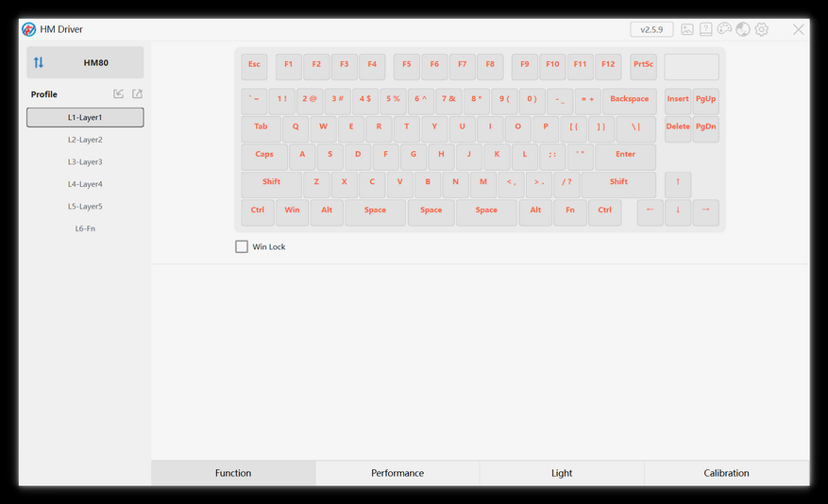Switch to the Function tab

[233, 473]
